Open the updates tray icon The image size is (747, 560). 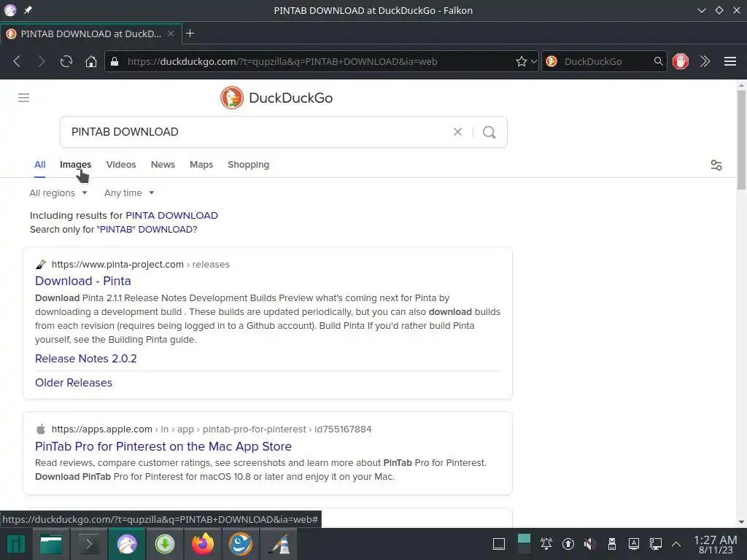[568, 544]
